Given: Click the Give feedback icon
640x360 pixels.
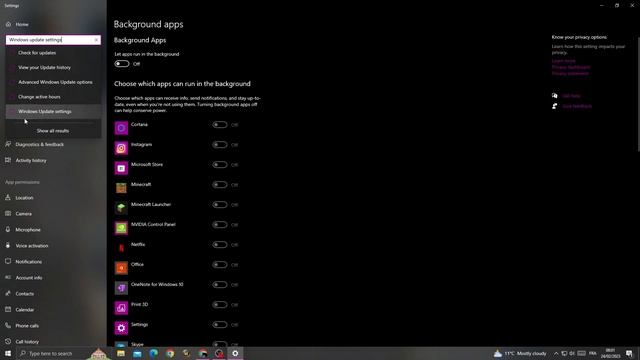Looking at the screenshot, I should [554, 106].
